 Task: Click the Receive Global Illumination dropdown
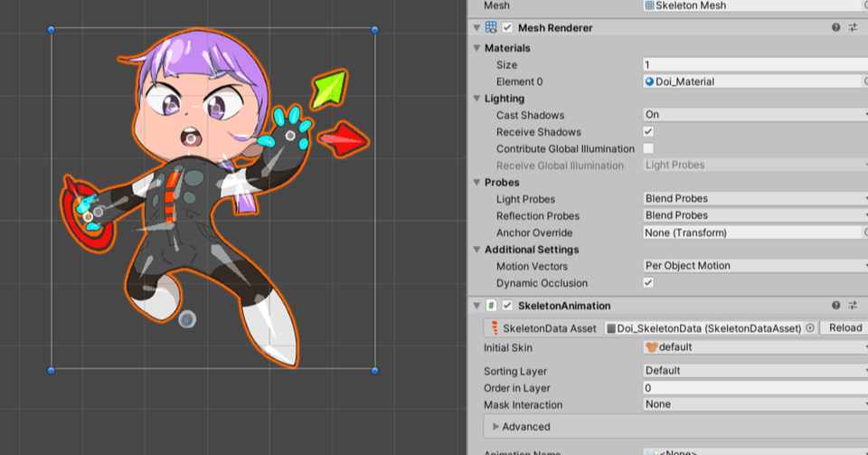(x=755, y=165)
